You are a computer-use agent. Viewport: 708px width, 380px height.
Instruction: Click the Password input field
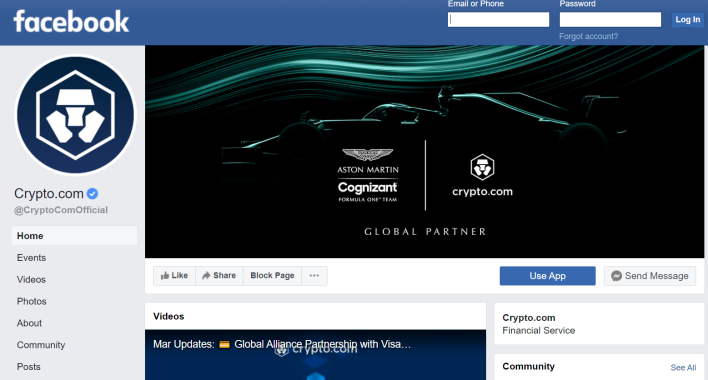point(610,19)
